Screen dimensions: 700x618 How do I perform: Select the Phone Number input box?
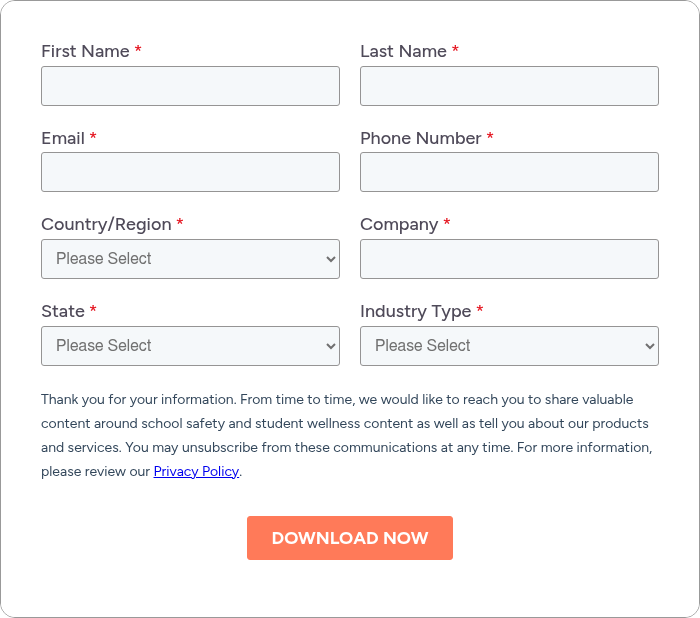point(509,172)
